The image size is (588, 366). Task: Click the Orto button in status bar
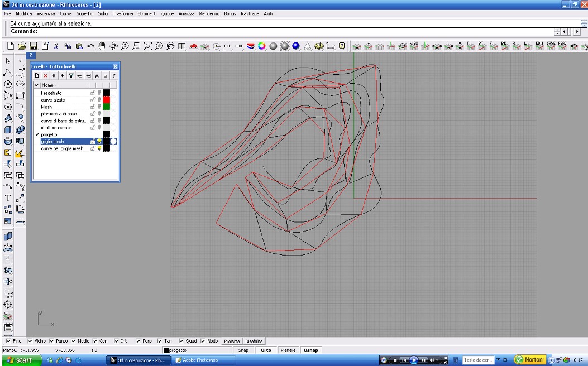(x=266, y=350)
